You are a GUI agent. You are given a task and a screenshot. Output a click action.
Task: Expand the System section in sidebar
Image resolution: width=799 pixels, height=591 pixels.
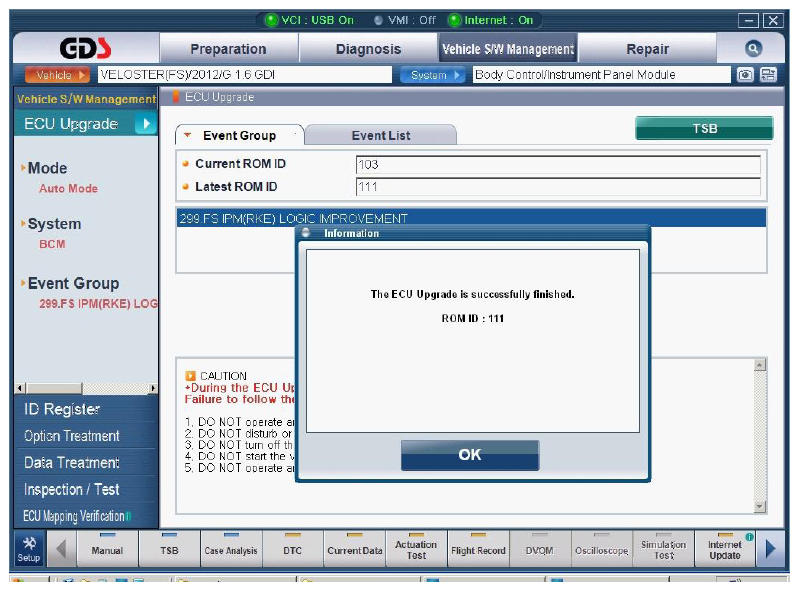pyautogui.click(x=52, y=224)
